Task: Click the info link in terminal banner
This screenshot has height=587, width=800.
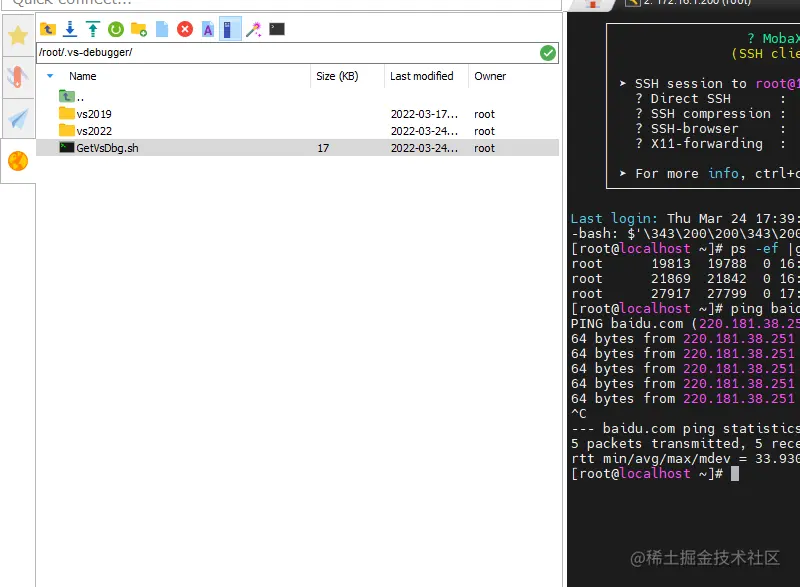Action: point(722,173)
